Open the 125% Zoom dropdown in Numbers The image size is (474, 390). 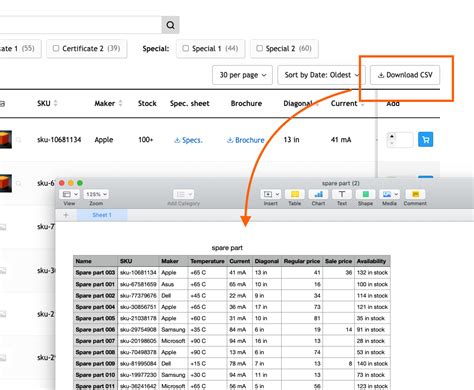96,194
